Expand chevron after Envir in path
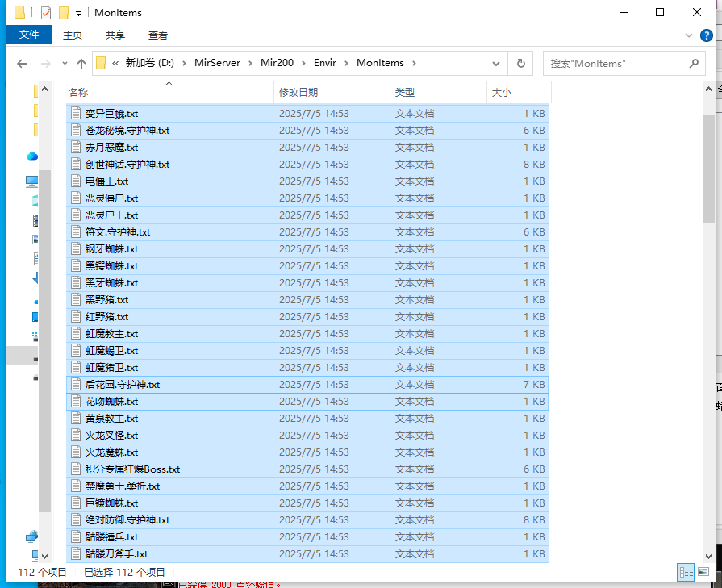Image resolution: width=722 pixels, height=588 pixels. [346, 63]
